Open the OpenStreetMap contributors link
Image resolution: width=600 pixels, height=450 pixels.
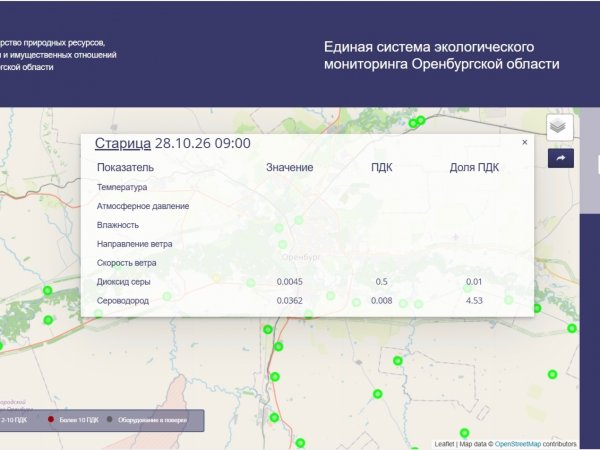518,444
